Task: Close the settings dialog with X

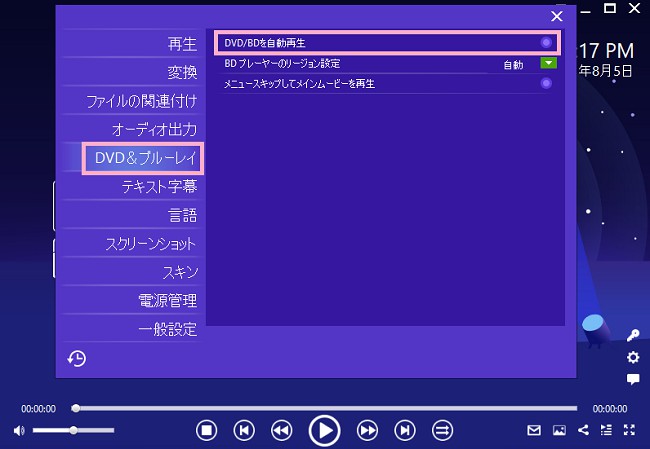Action: [557, 16]
